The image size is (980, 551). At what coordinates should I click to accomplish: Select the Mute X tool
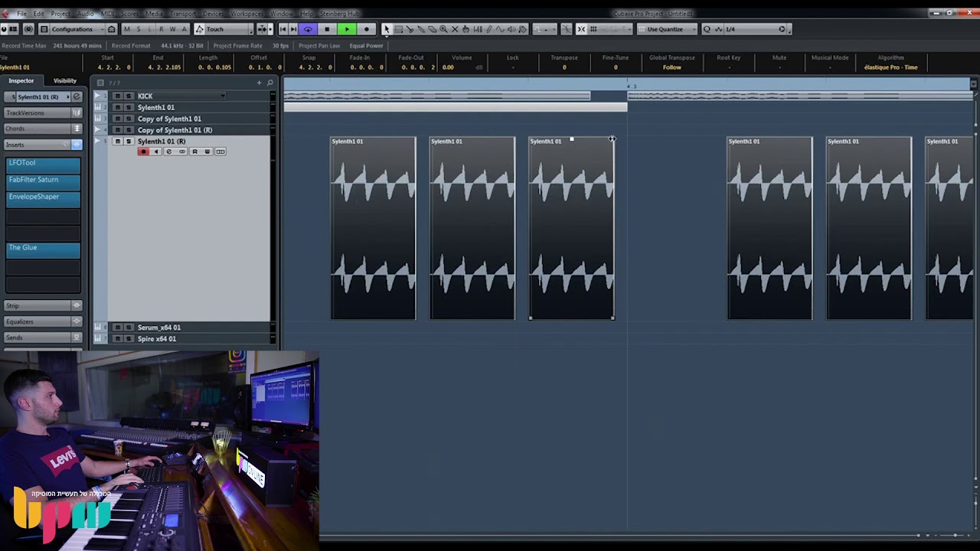point(455,29)
